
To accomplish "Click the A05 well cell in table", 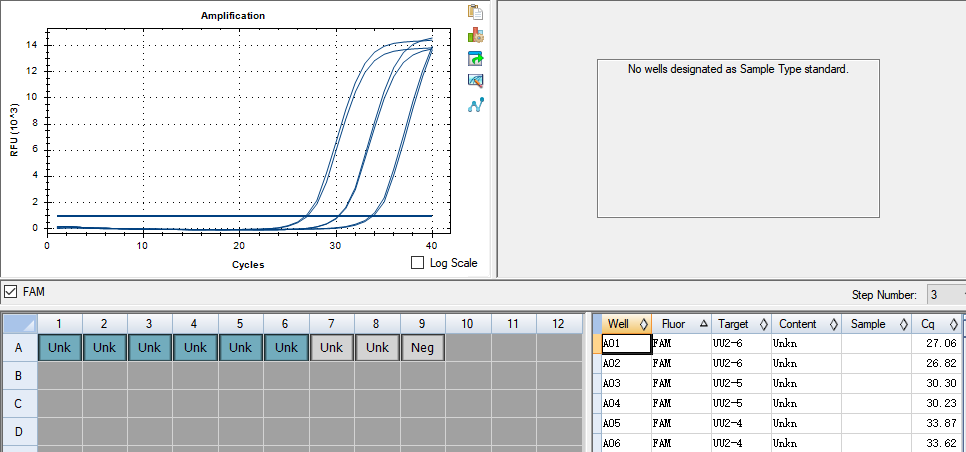I will pos(626,424).
